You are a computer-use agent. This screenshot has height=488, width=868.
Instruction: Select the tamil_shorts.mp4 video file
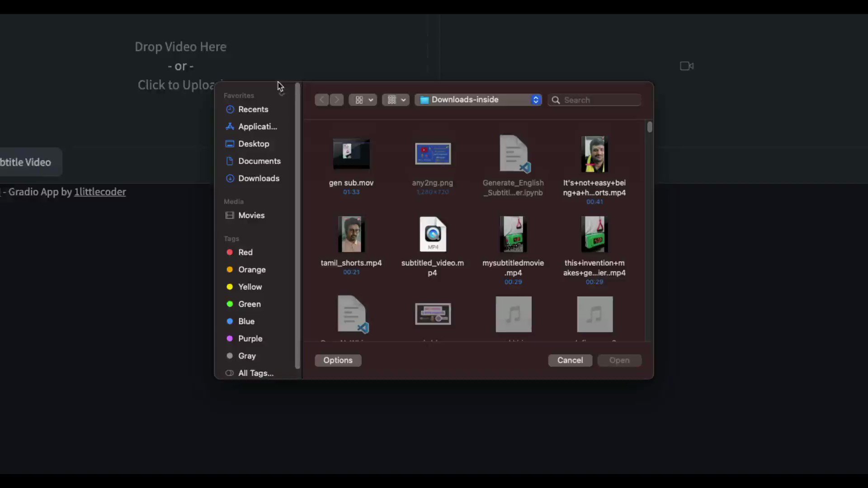351,235
